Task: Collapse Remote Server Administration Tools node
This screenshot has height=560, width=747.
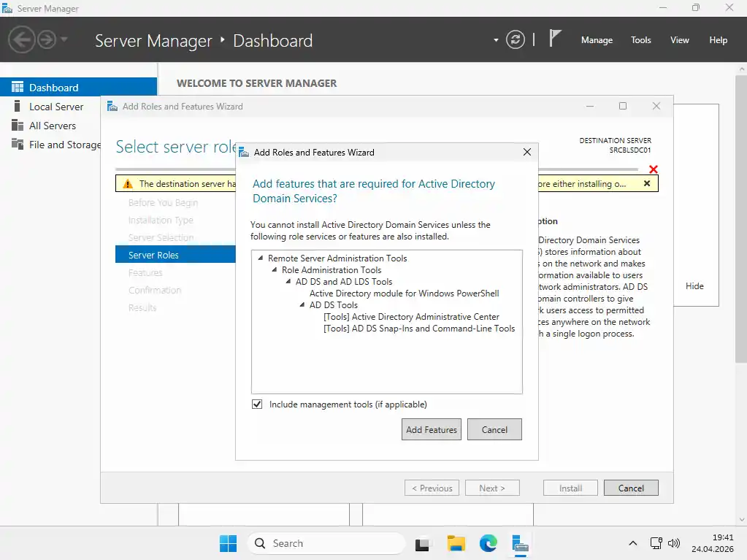Action: pyautogui.click(x=261, y=258)
